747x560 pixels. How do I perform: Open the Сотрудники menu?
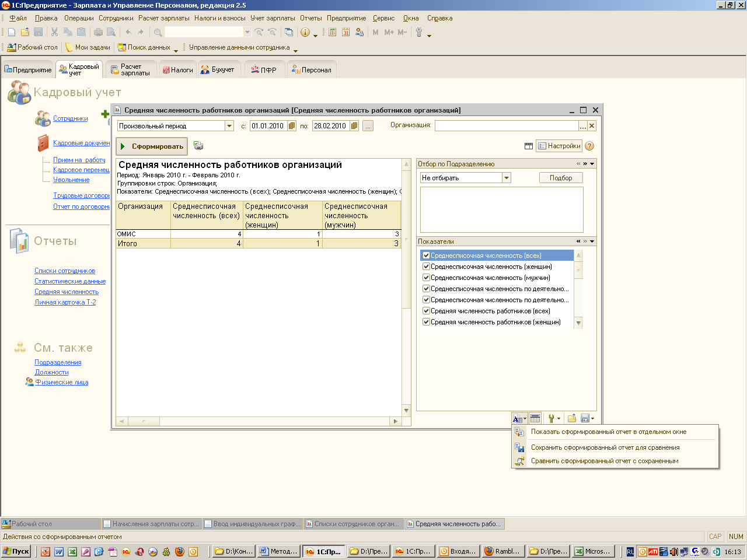tap(116, 18)
